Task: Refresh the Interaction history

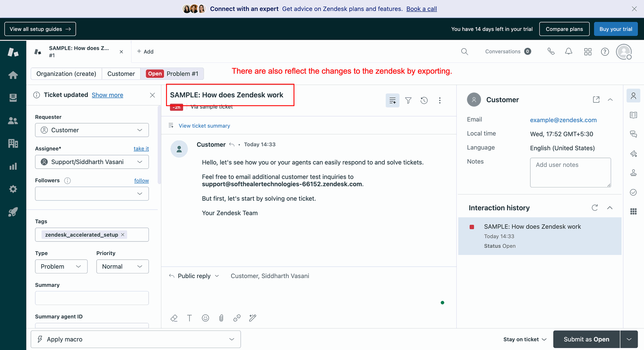Action: click(x=595, y=208)
